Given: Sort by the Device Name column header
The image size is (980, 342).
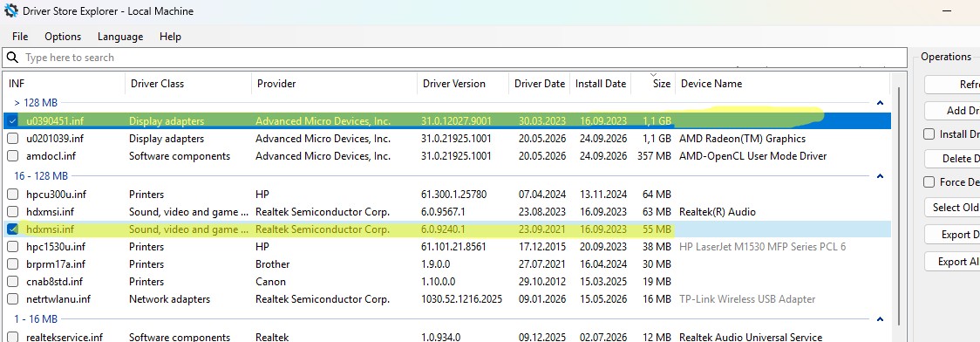Looking at the screenshot, I should point(782,83).
